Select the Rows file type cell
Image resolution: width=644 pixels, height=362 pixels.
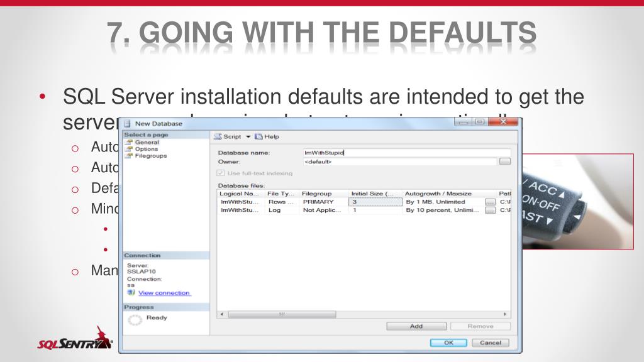[x=281, y=202]
